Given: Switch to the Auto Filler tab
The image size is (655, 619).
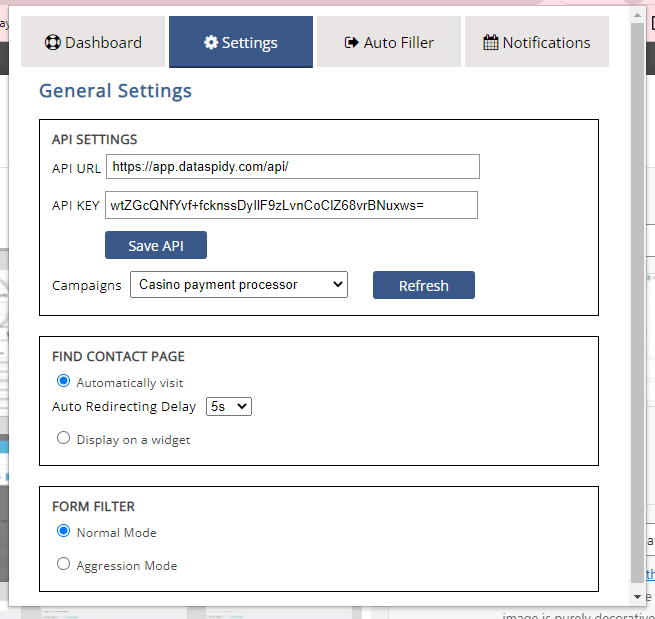Looking at the screenshot, I should (389, 43).
